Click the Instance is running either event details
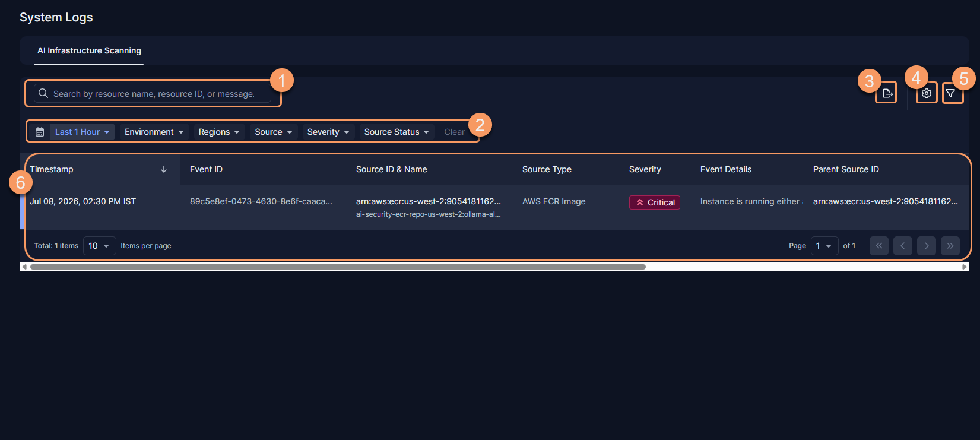 point(751,201)
